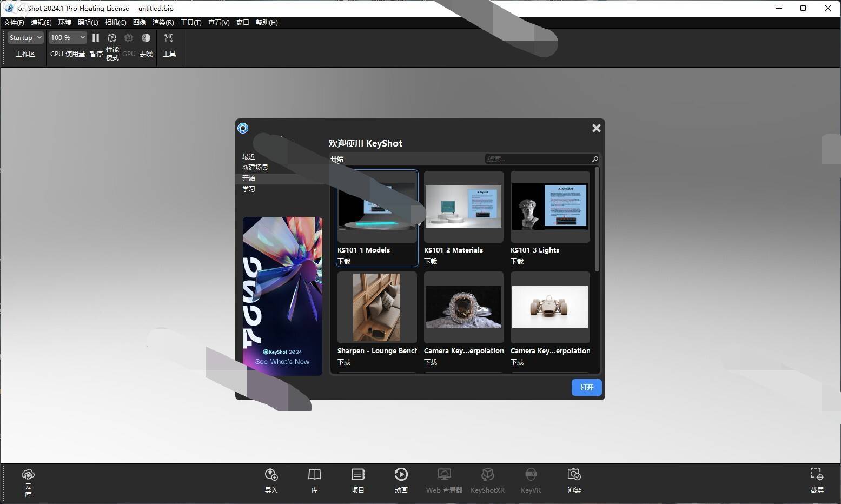Open the Cloud Library icon
This screenshot has width=841, height=504.
point(28,475)
